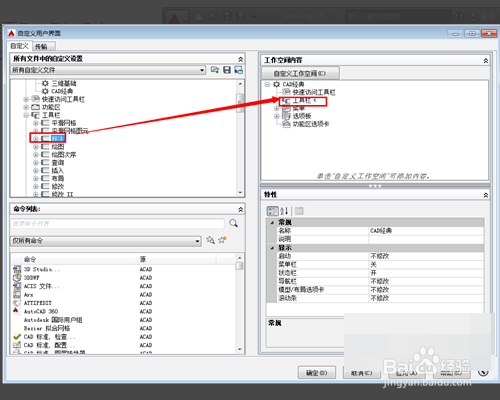Click the 功能区选项卡 icon in right tree
Viewport: 500px width, 400px height.
click(x=286, y=124)
